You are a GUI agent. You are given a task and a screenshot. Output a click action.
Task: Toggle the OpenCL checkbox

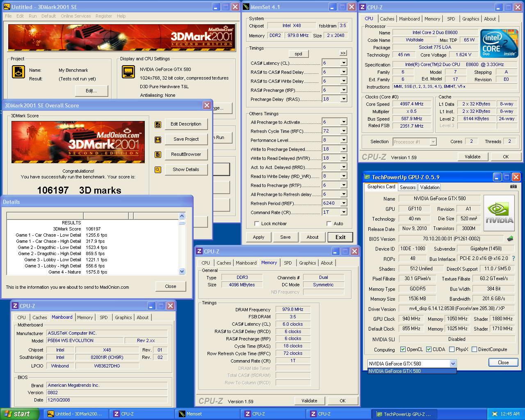pos(403,349)
